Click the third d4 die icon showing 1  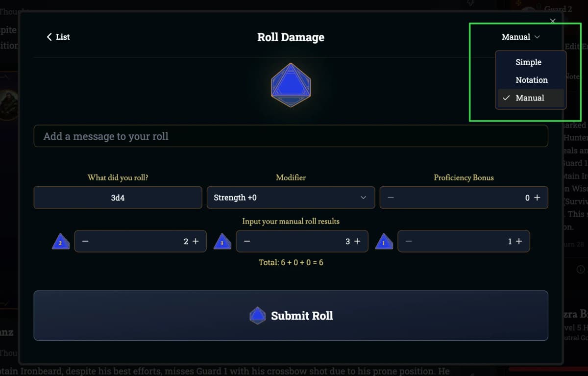click(384, 242)
